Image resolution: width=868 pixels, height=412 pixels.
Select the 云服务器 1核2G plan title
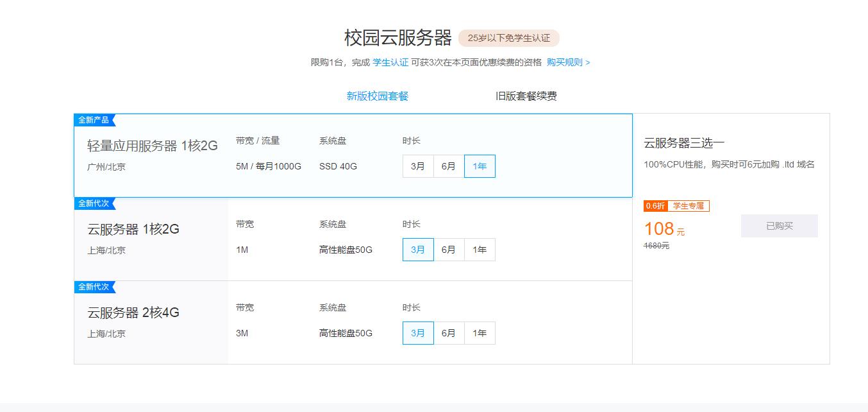coord(133,229)
